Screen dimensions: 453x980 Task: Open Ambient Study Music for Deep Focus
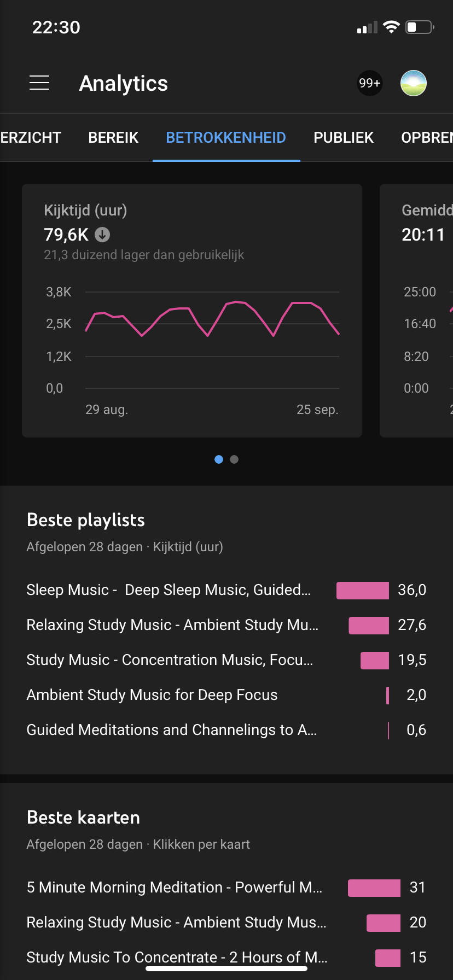point(152,695)
